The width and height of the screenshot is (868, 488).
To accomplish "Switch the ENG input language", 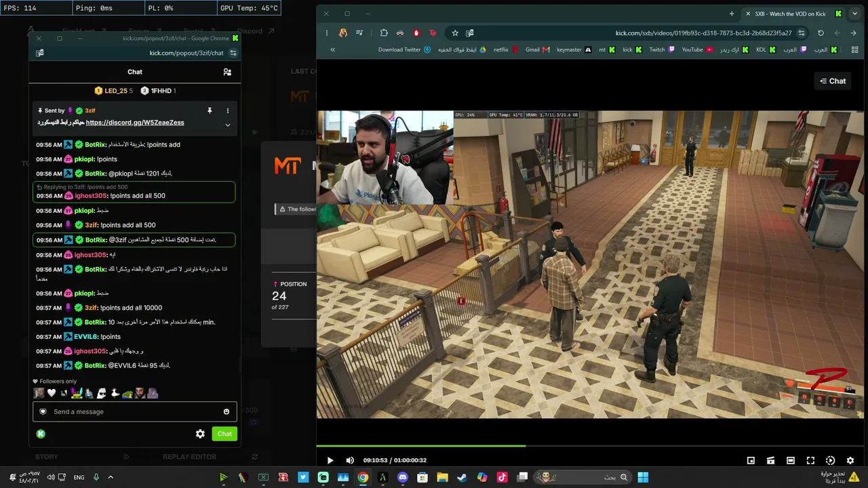I will 79,477.
